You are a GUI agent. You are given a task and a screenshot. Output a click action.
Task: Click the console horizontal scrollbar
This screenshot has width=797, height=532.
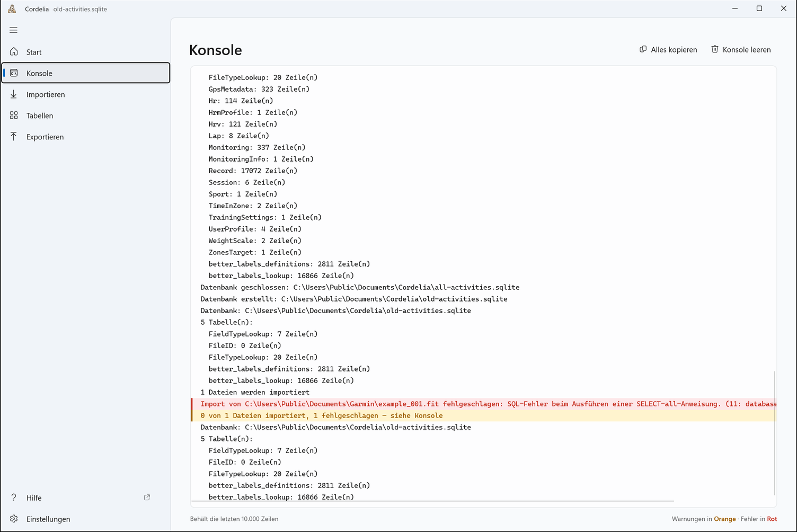(x=432, y=501)
